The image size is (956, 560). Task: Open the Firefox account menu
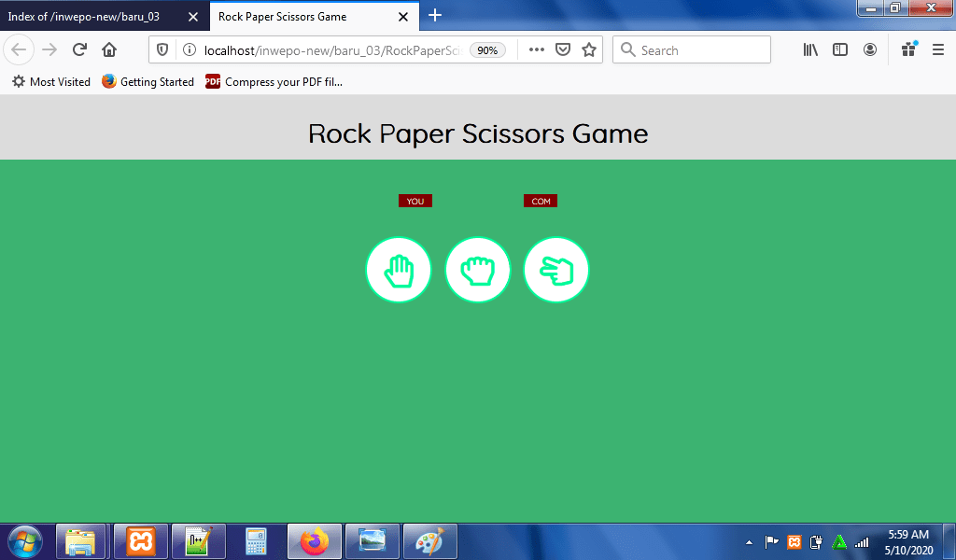(870, 50)
